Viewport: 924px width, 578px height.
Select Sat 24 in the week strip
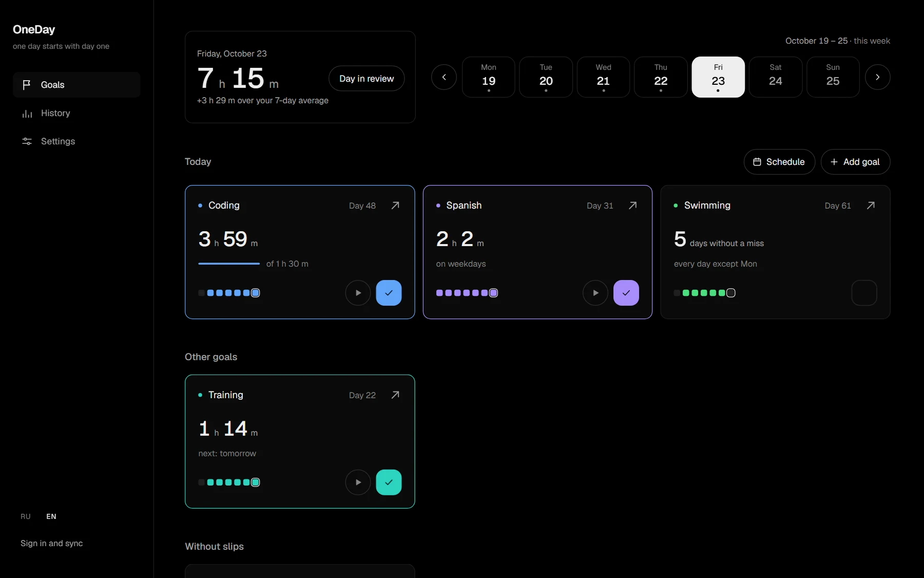pos(776,77)
